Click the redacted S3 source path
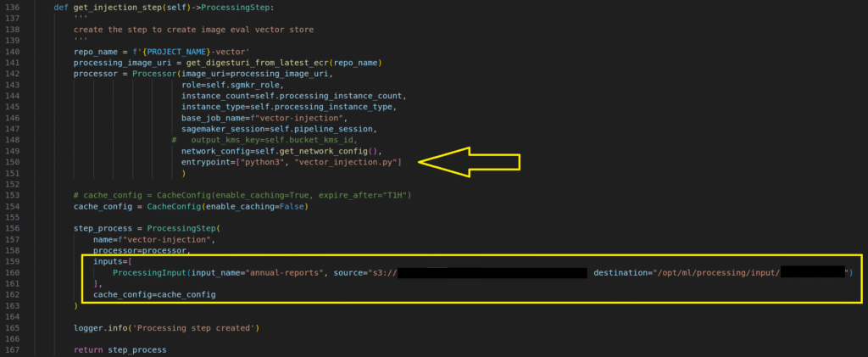Screen dimensions: 868x357 click(x=492, y=272)
